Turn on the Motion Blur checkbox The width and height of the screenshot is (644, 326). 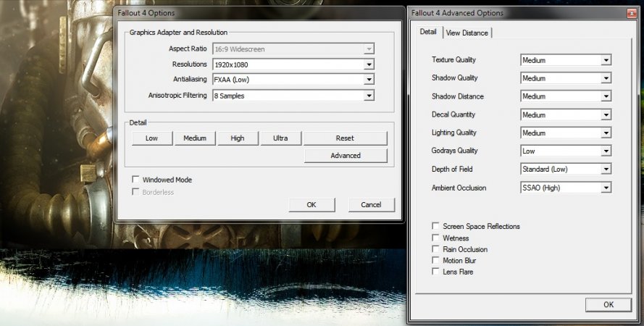click(x=435, y=260)
